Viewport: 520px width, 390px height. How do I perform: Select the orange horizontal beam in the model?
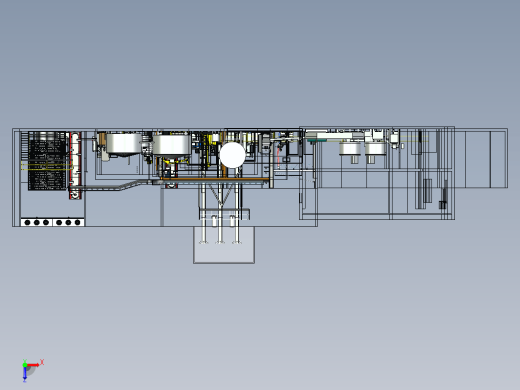pyautogui.click(x=215, y=180)
